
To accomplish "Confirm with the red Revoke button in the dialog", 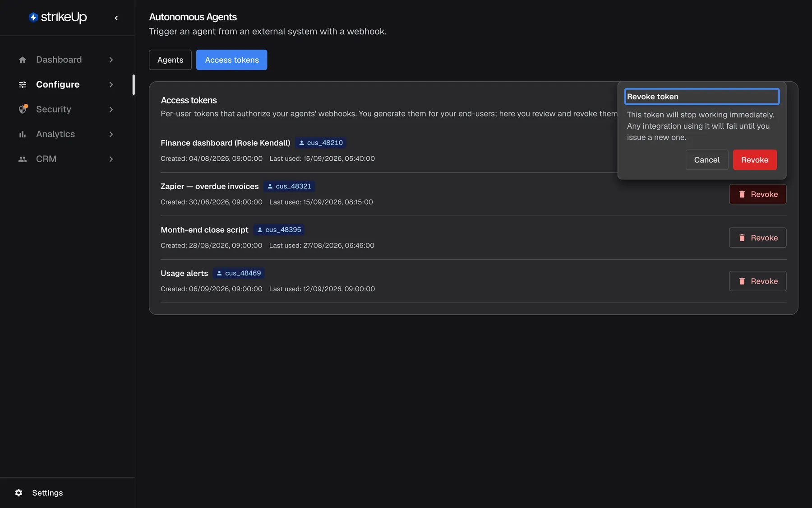I will 755,160.
